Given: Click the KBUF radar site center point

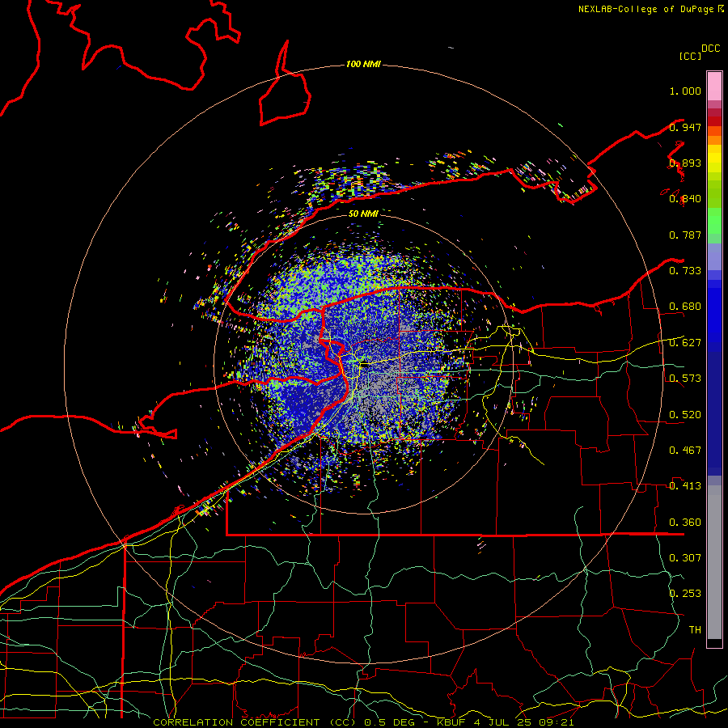Looking at the screenshot, I should [363, 365].
